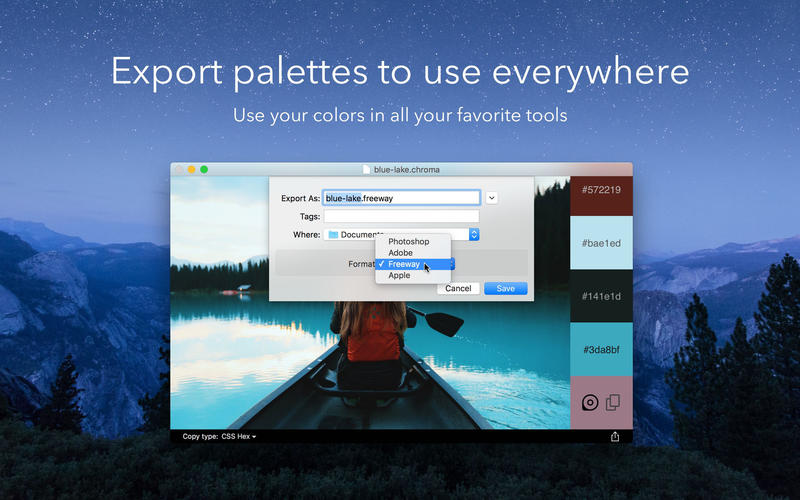800x500 pixels.
Task: Click the Documents folder icon
Action: (x=333, y=235)
